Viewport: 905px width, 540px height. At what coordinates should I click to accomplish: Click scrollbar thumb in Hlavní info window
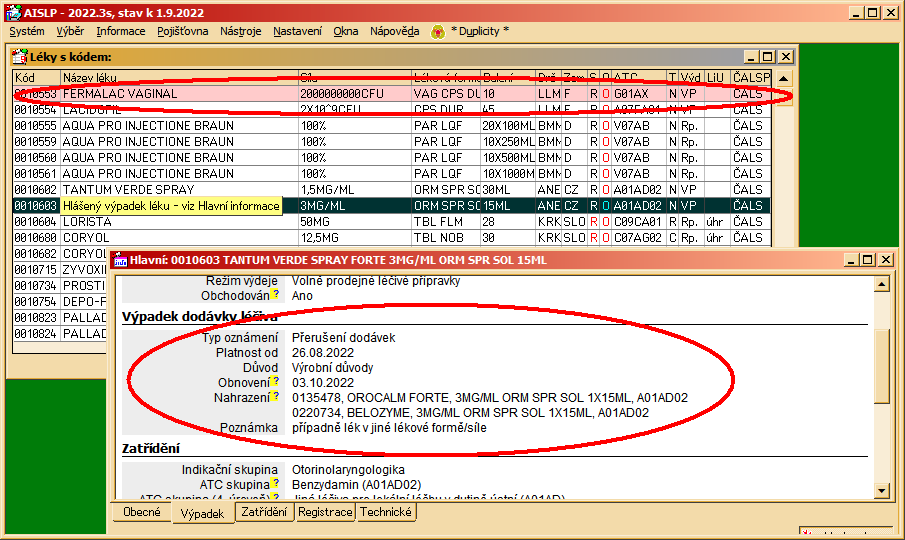(x=882, y=366)
